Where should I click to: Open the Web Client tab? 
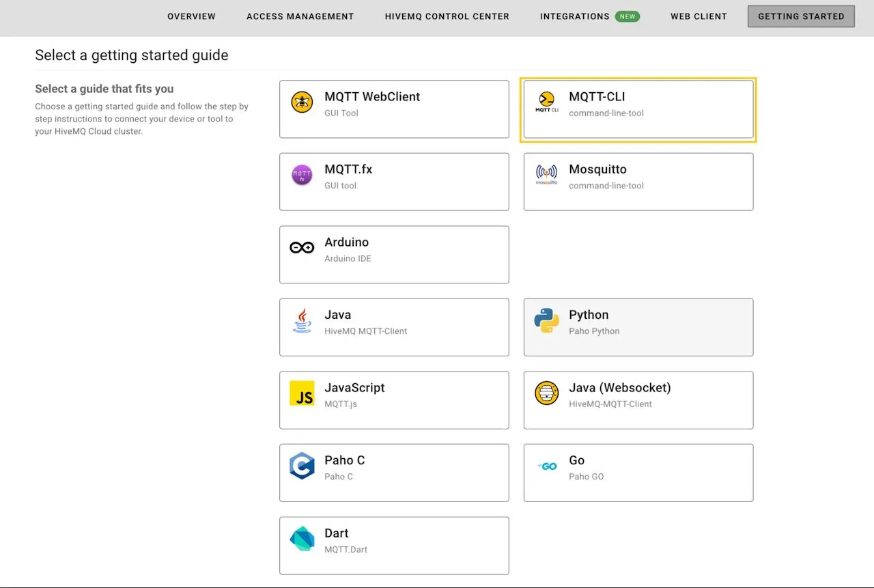[x=699, y=16]
